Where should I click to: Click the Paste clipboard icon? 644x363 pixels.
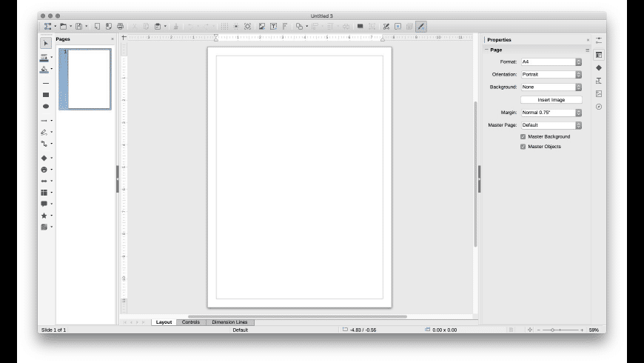coord(158,27)
